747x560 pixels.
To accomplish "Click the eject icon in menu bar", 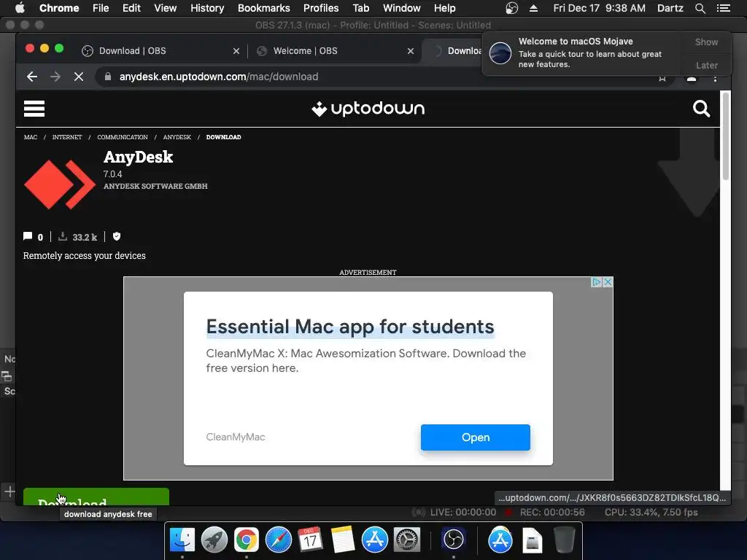I will (x=533, y=8).
